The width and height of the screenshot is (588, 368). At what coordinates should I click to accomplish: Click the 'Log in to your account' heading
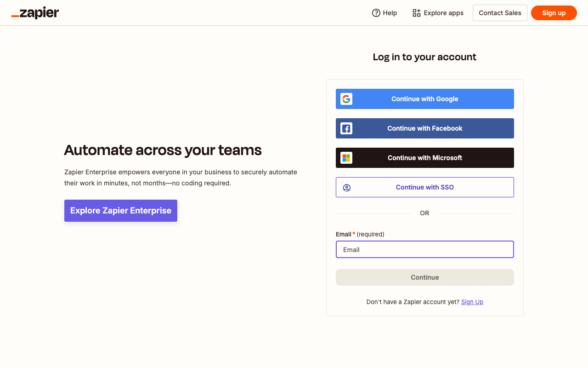pos(424,57)
